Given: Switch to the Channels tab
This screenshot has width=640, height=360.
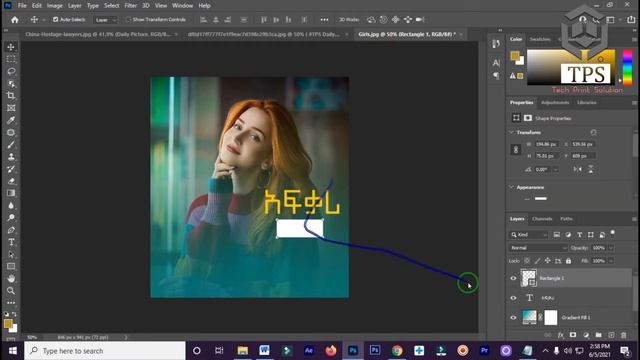Looking at the screenshot, I should (x=542, y=219).
